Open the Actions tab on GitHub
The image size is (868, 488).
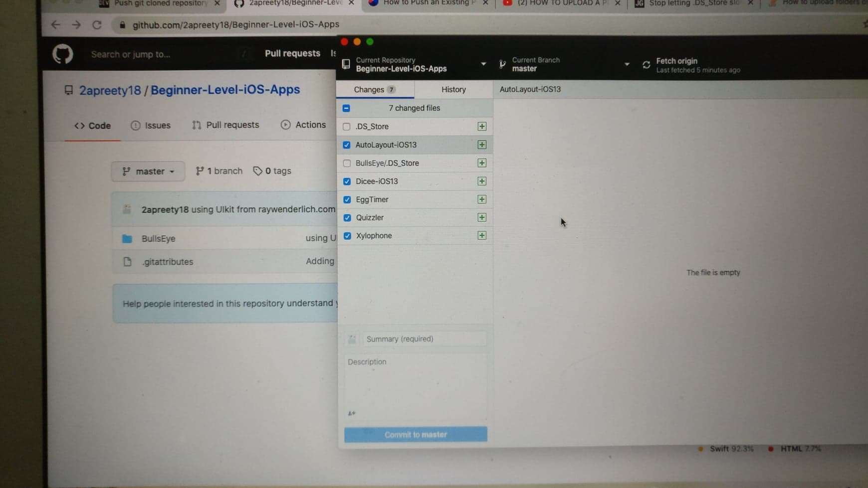point(303,125)
